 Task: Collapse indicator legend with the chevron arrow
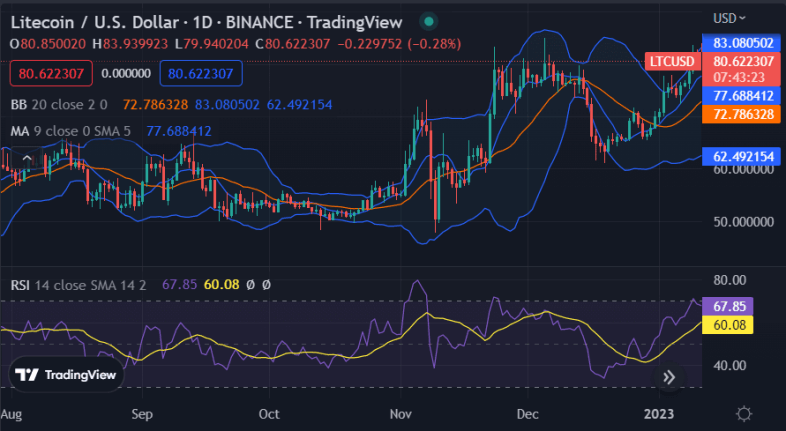(x=27, y=159)
